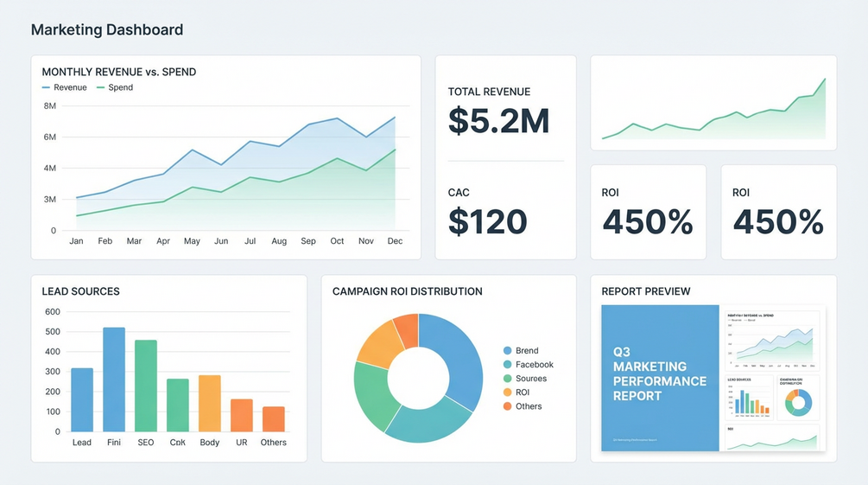868x485 pixels.
Task: Click the 600 value on Lead Sources axis
Action: click(53, 311)
